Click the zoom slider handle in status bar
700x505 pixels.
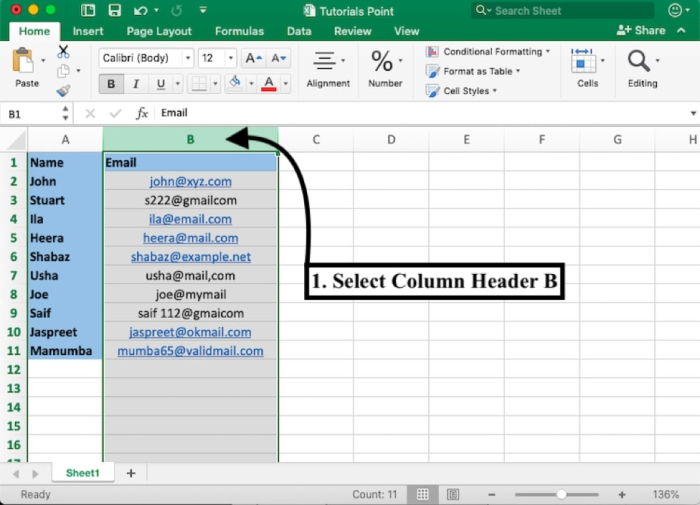562,495
